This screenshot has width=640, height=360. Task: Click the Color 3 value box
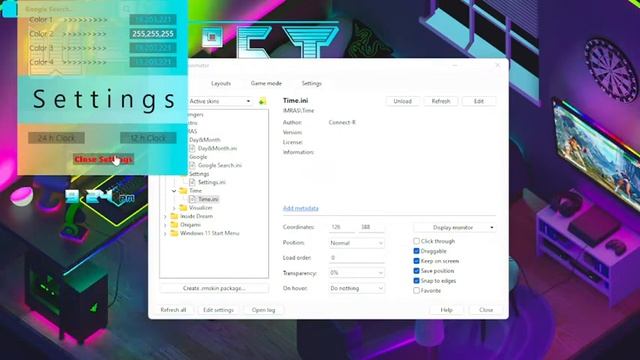point(153,48)
